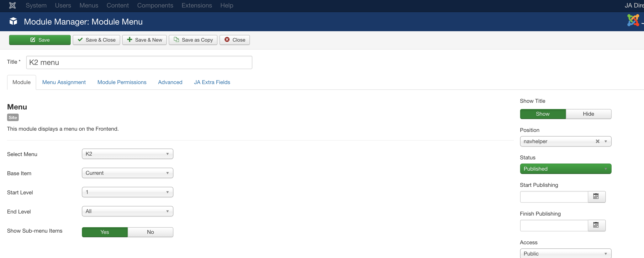Expand the Status dropdown showing Published
Screen dimensions: 644x258
coord(565,169)
